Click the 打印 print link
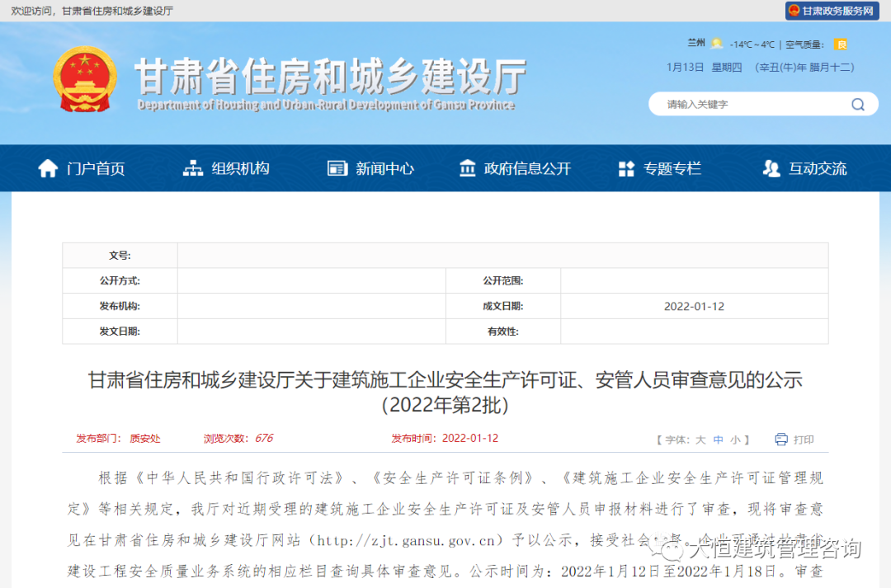 804,440
